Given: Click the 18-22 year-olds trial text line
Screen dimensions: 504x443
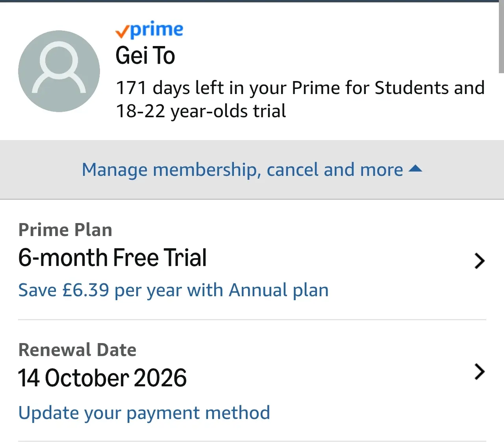Looking at the screenshot, I should pyautogui.click(x=201, y=111).
